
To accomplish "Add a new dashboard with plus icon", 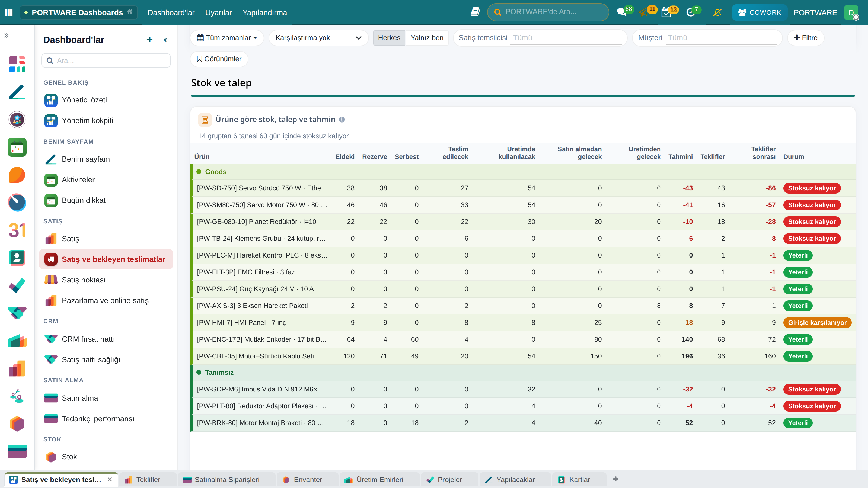I will tap(149, 40).
